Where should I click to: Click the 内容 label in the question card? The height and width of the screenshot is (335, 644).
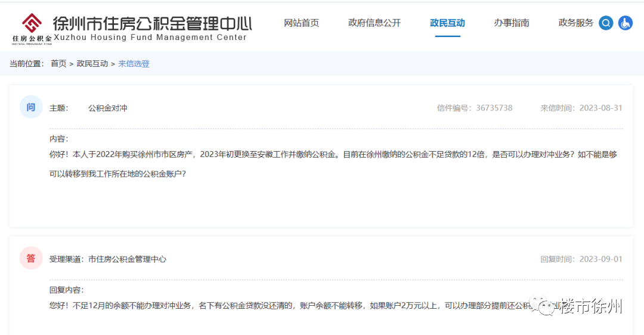click(x=58, y=139)
